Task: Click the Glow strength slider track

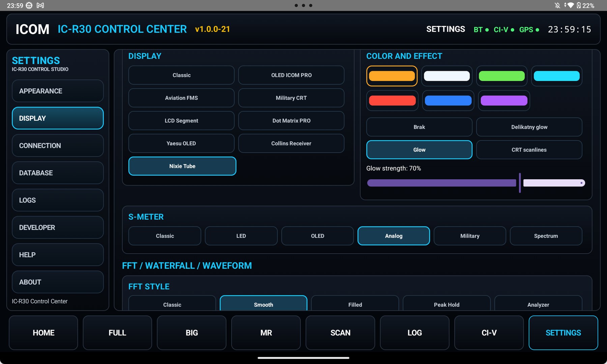Action: pos(476,183)
